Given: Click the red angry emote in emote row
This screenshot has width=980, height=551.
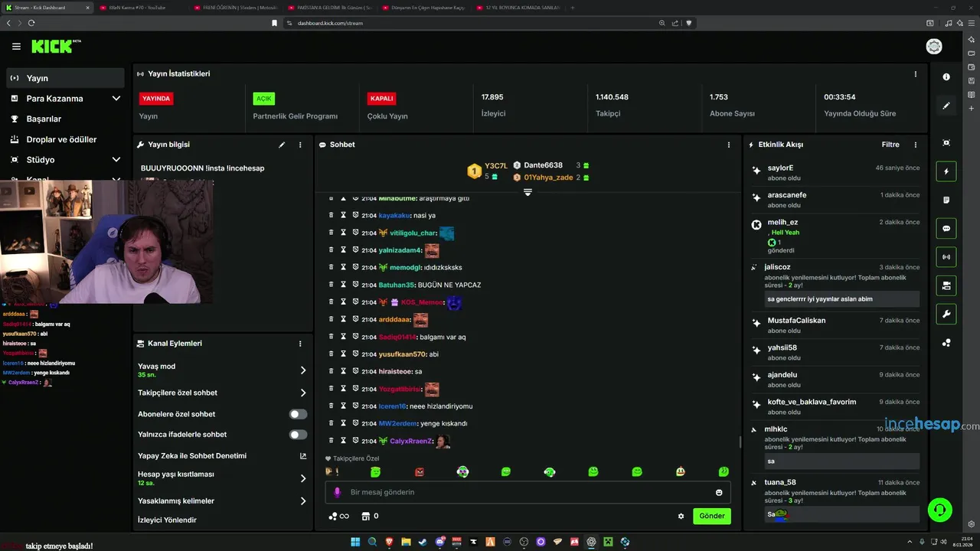Looking at the screenshot, I should (419, 472).
